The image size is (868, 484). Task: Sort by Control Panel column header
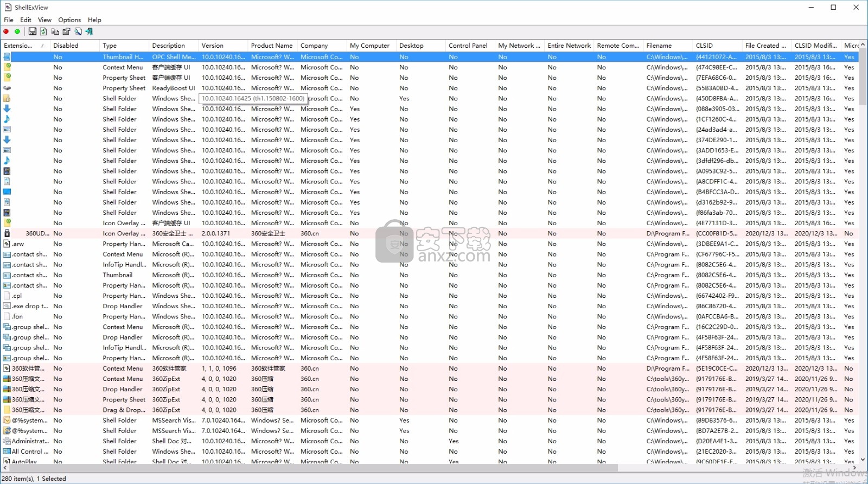point(470,46)
